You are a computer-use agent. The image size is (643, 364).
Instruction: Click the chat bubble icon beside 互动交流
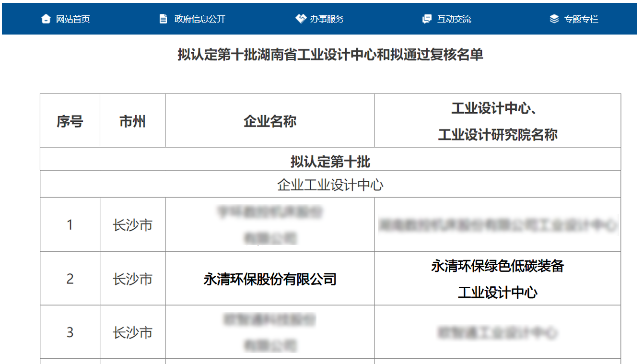coord(427,19)
